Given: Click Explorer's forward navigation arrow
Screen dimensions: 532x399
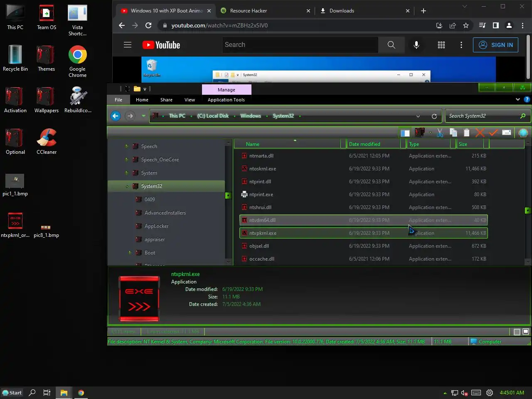Looking at the screenshot, I should click(130, 116).
